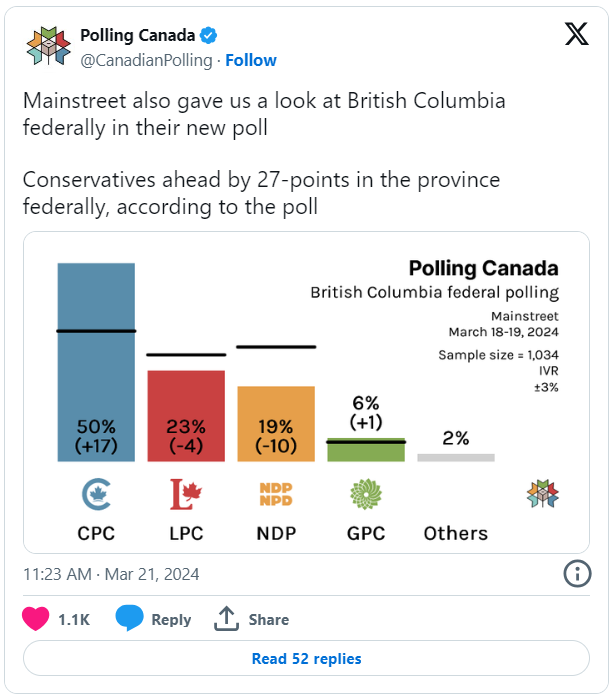Screen dimensions: 612x698
Task: Click the Polling Canada logo in chart corner
Action: pos(543,494)
